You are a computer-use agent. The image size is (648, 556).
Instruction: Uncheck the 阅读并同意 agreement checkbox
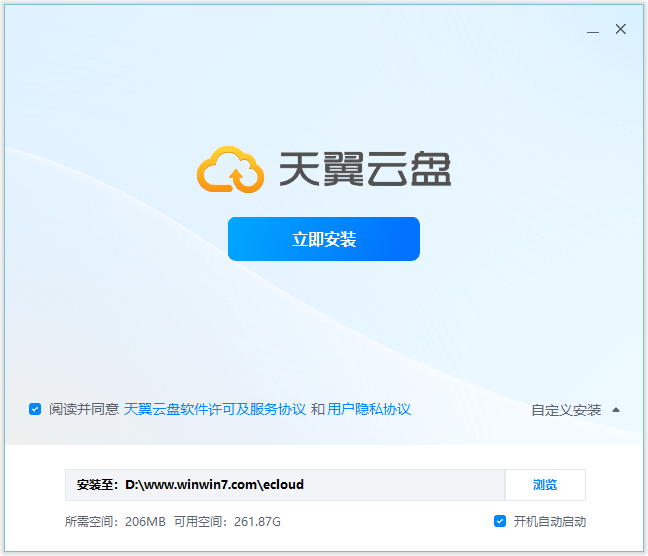35,409
